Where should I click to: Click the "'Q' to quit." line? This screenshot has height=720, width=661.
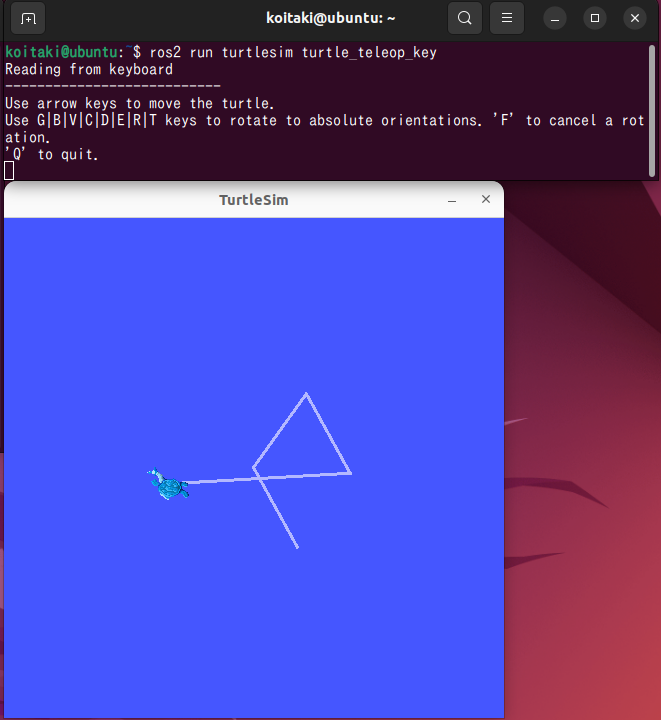(51, 154)
